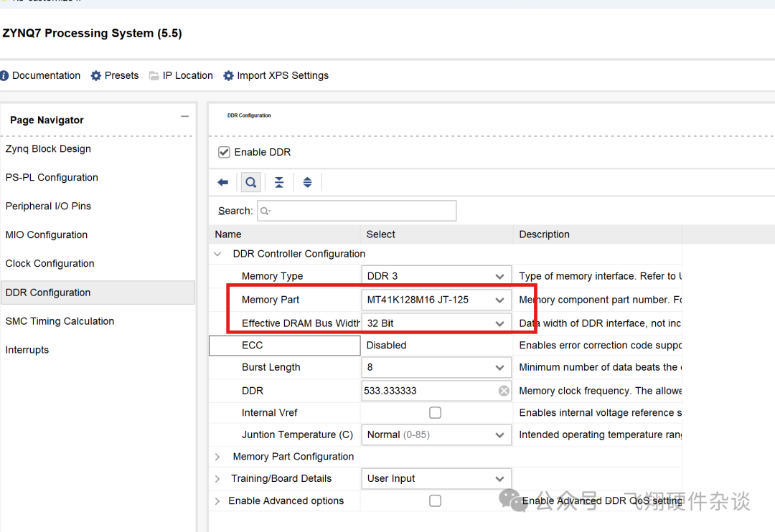The image size is (775, 532).
Task: Click the ECC 'Disabled' value cell
Action: click(x=436, y=346)
